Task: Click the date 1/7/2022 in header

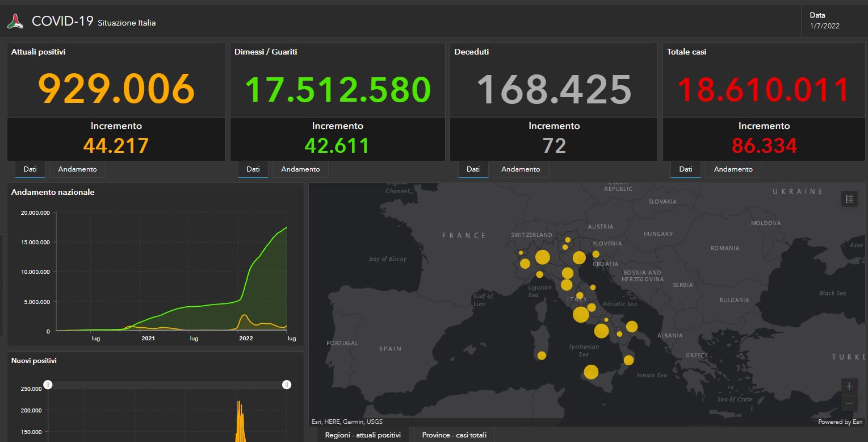Action: (824, 26)
